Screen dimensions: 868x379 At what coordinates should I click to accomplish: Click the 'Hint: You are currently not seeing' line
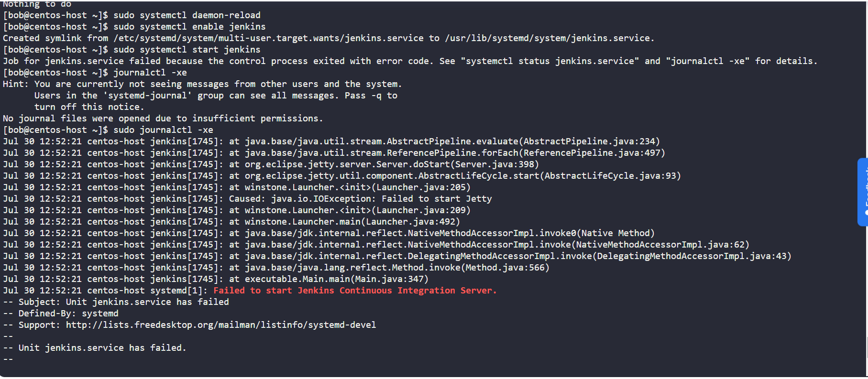coord(202,84)
